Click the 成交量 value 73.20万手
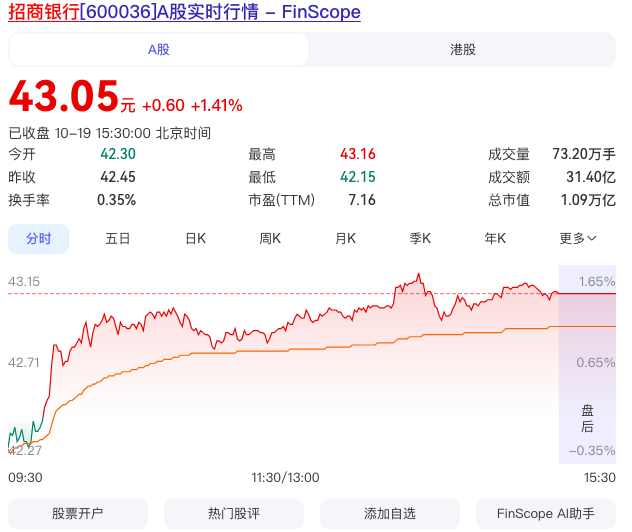 (584, 154)
